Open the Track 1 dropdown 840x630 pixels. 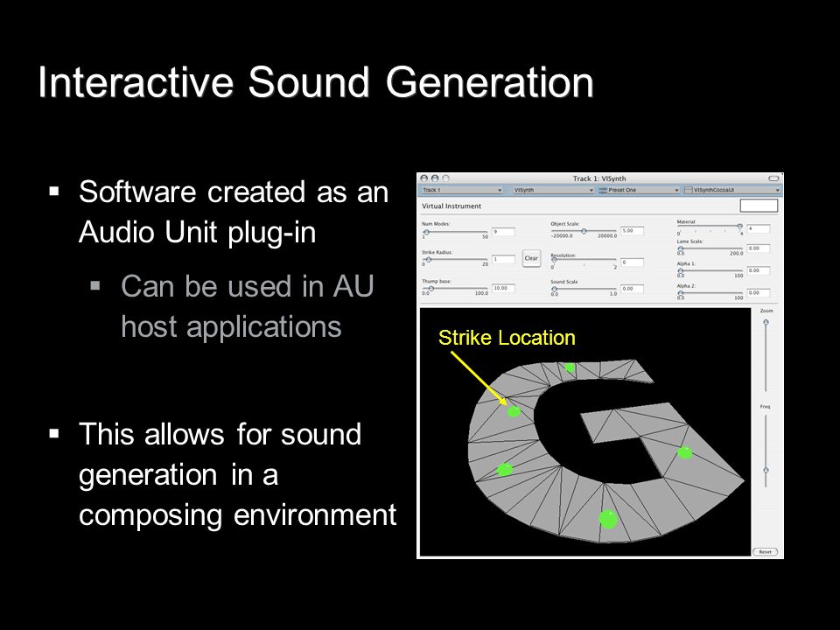pos(462,190)
